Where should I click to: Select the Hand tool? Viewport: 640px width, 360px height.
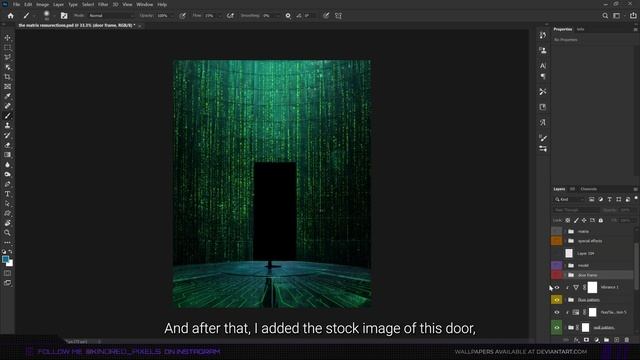tap(7, 223)
